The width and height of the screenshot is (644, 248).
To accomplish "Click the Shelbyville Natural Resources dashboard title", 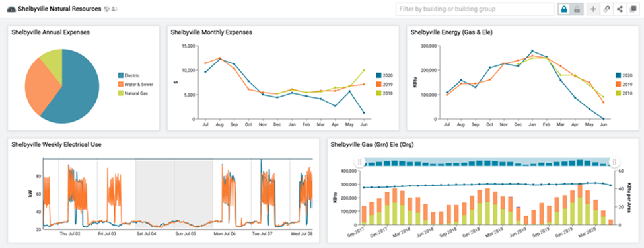I will tap(59, 9).
